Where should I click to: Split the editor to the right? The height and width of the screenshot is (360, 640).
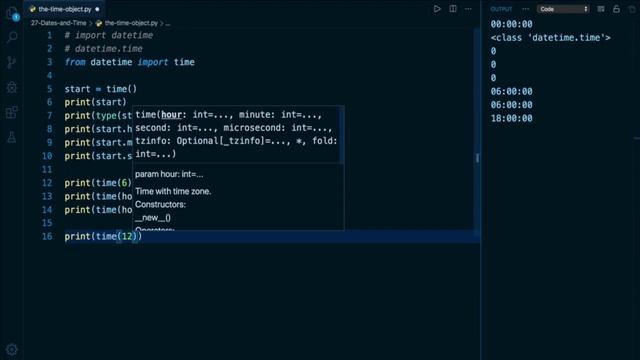pos(453,9)
